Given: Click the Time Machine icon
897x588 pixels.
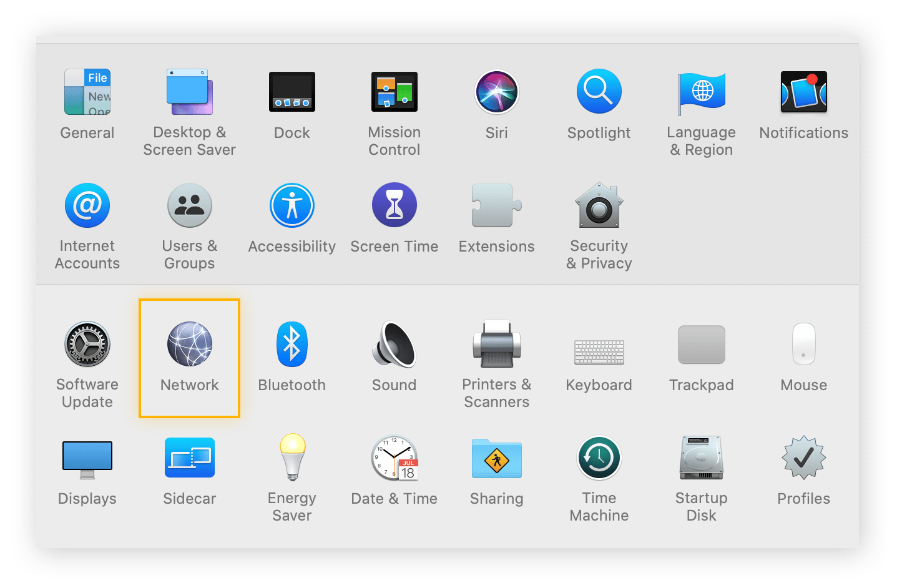Looking at the screenshot, I should [599, 458].
